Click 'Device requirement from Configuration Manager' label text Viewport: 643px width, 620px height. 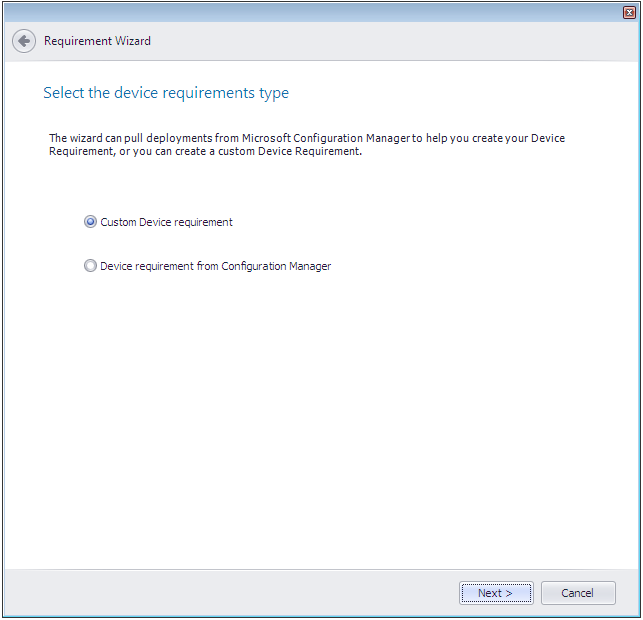click(x=215, y=266)
